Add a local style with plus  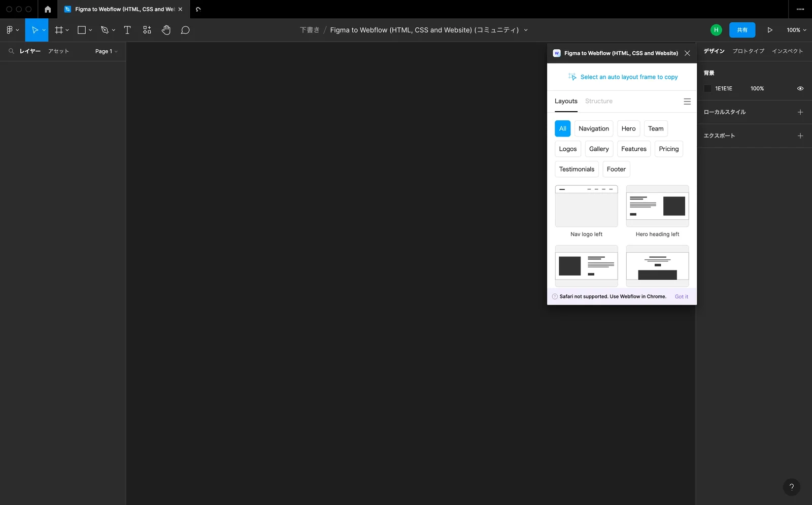point(800,112)
